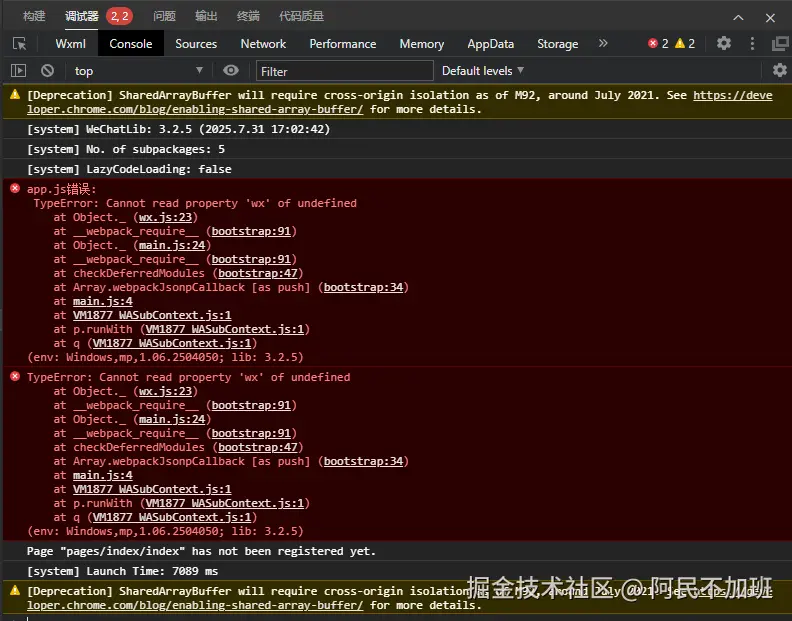The image size is (792, 621).
Task: Open the three-dot more options menu
Action: click(x=752, y=44)
